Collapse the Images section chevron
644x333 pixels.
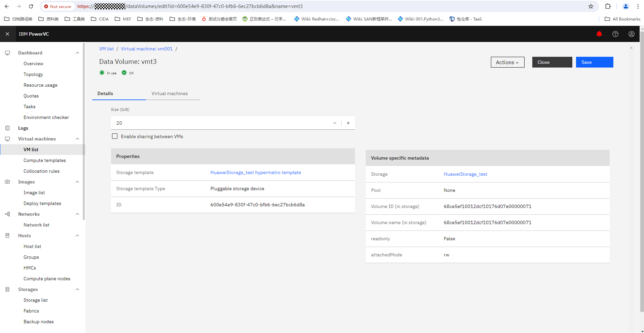tap(77, 182)
